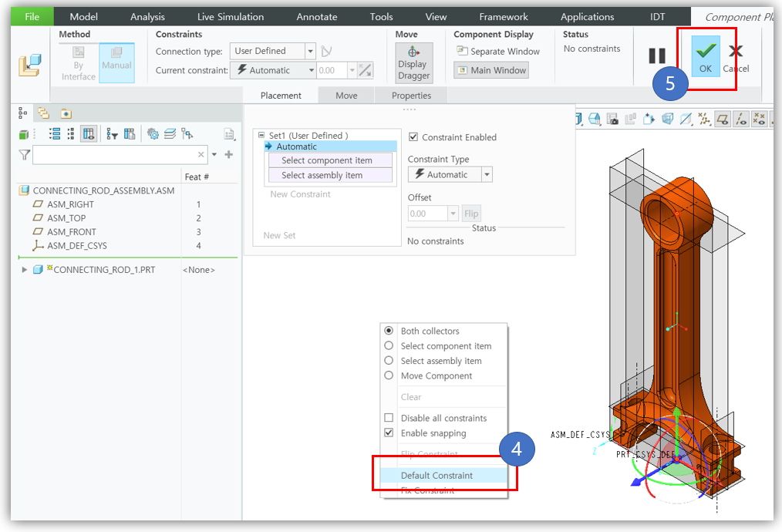Open the Connection type dropdown
Screen dimensions: 782x532
[310, 52]
